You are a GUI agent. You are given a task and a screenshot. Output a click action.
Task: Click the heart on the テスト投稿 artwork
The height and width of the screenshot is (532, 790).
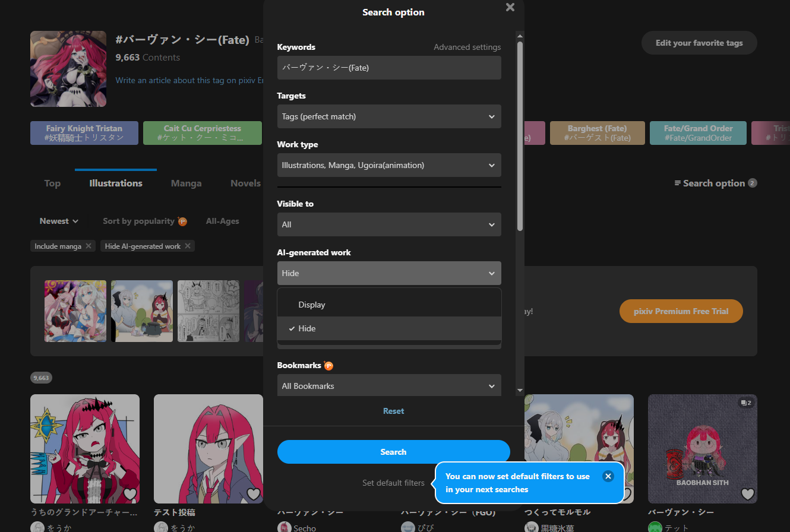coord(254,494)
